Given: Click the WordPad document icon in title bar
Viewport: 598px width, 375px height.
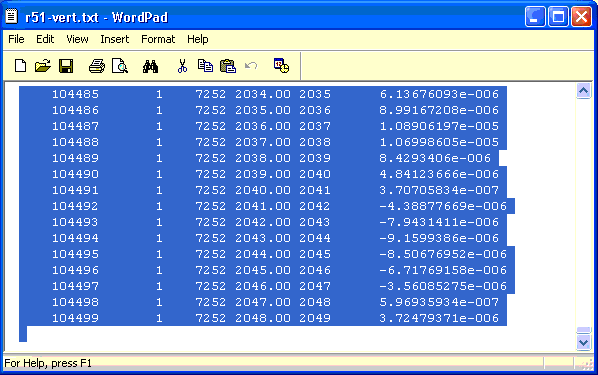Looking at the screenshot, I should point(11,16).
